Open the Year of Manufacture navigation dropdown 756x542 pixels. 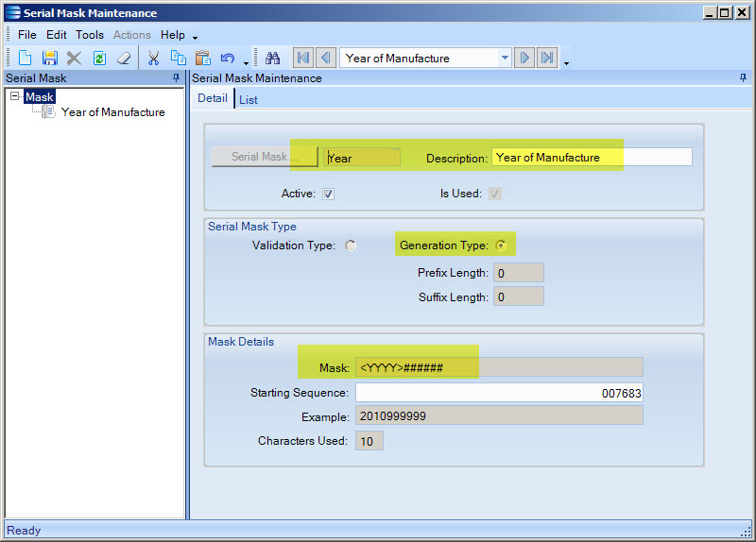click(505, 59)
